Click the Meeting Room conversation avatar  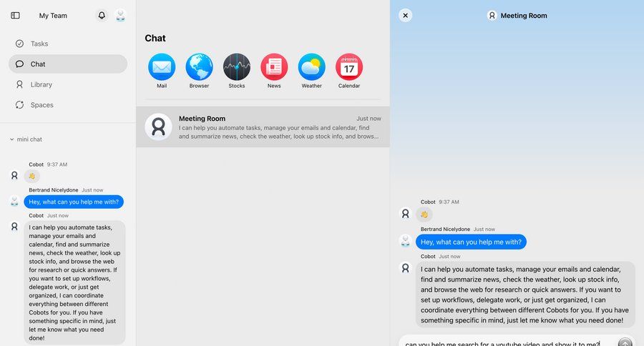(158, 127)
